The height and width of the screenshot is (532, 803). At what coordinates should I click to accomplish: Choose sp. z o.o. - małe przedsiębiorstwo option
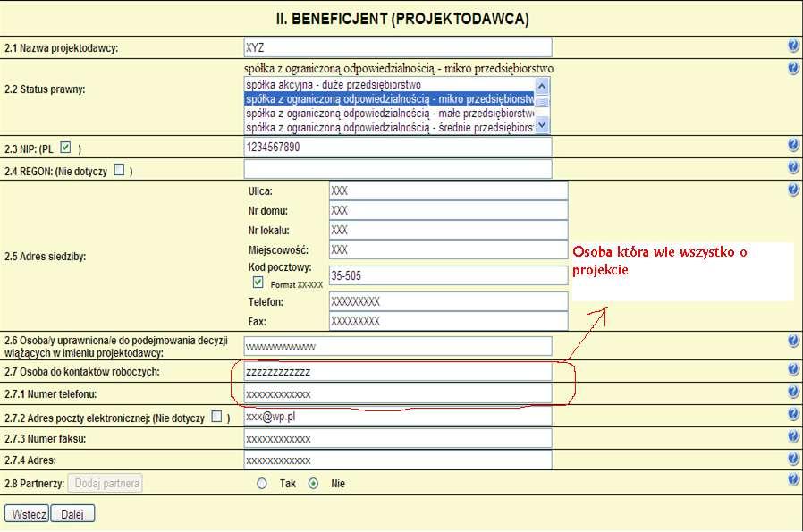pyautogui.click(x=389, y=114)
